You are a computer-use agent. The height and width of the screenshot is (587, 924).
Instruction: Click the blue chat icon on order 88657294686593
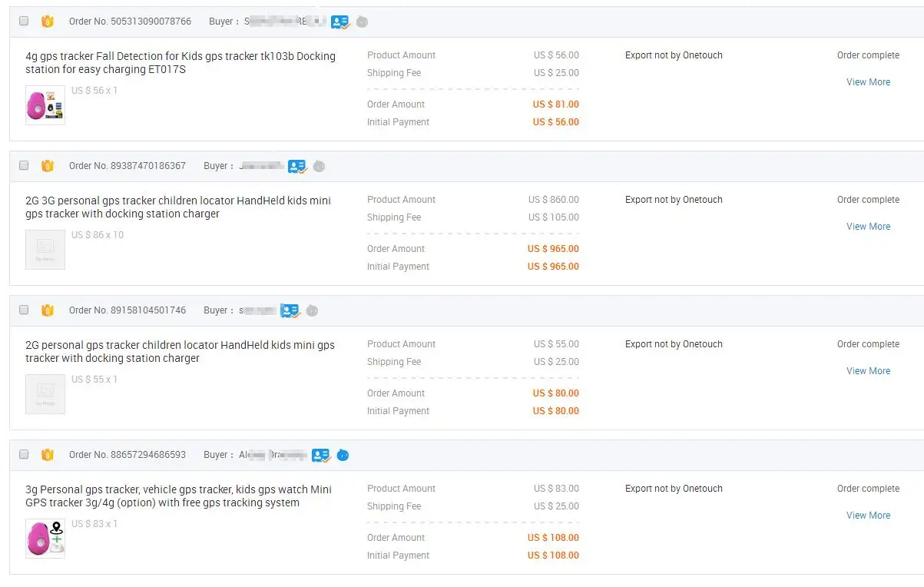click(x=343, y=455)
